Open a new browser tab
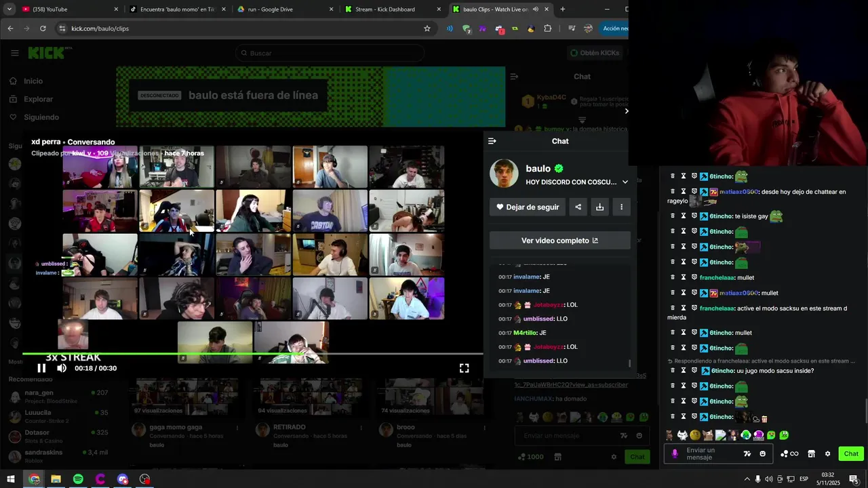Image resolution: width=868 pixels, height=488 pixels. [562, 9]
